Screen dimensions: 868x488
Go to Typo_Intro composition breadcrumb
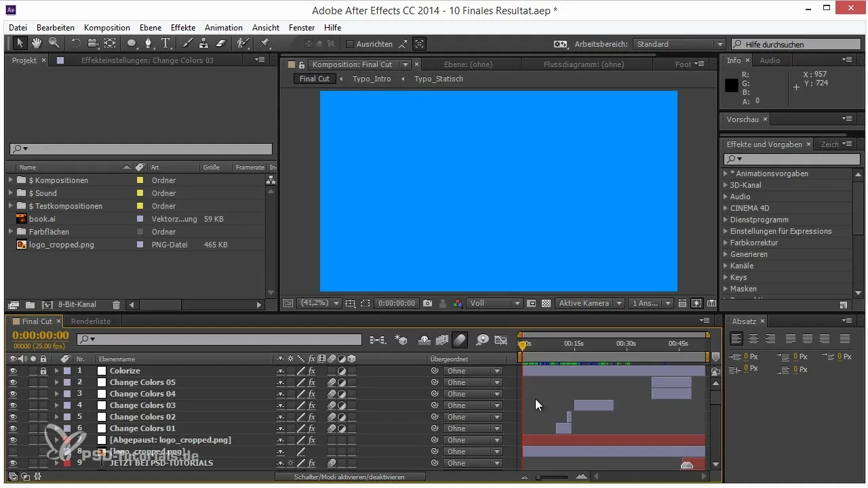(x=372, y=79)
